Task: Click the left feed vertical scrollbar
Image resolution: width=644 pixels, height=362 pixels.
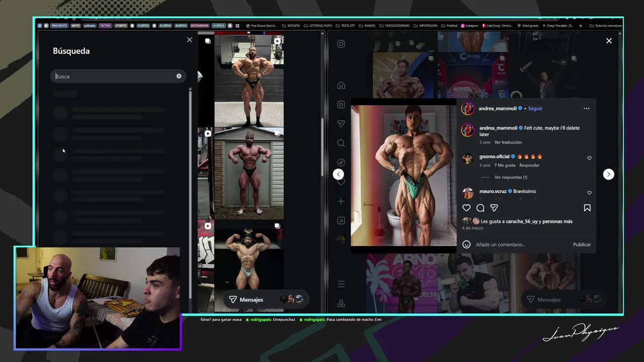Action: coord(323,147)
